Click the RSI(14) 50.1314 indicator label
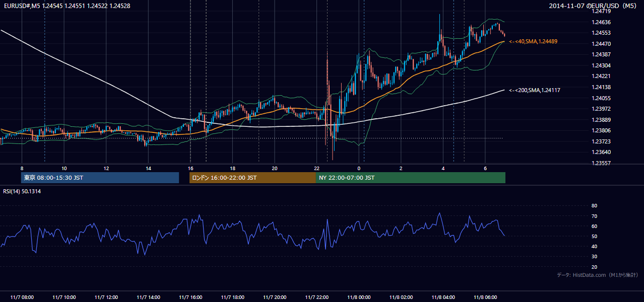The image size is (644, 302). coord(22,191)
